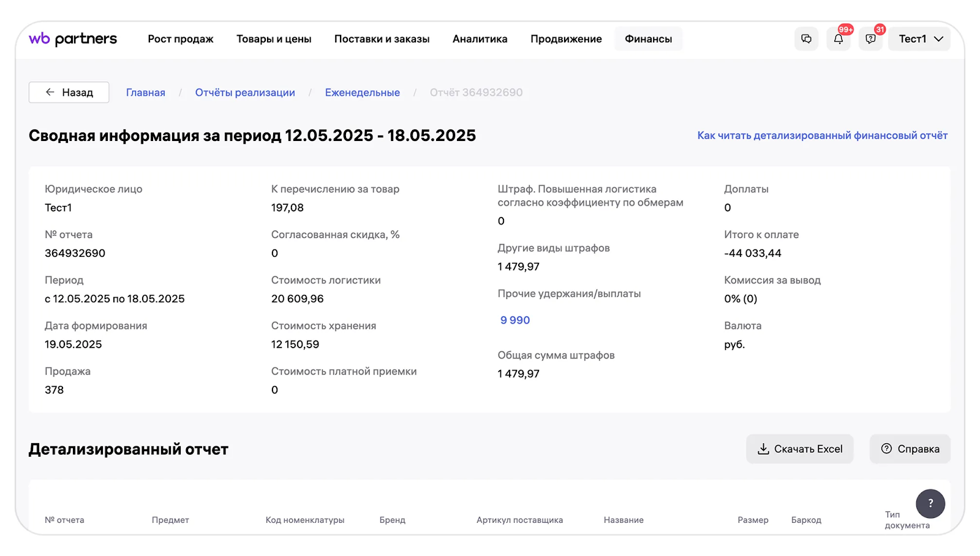Click the № отчета table column header

point(64,520)
